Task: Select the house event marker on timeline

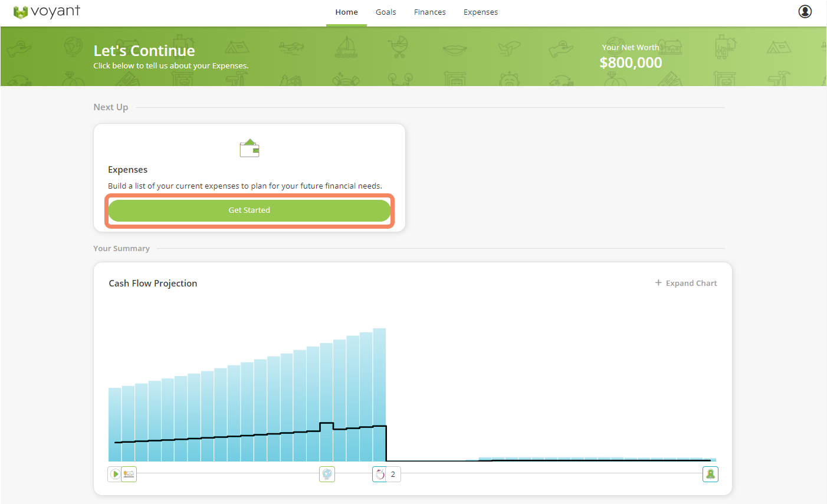Action: point(129,474)
